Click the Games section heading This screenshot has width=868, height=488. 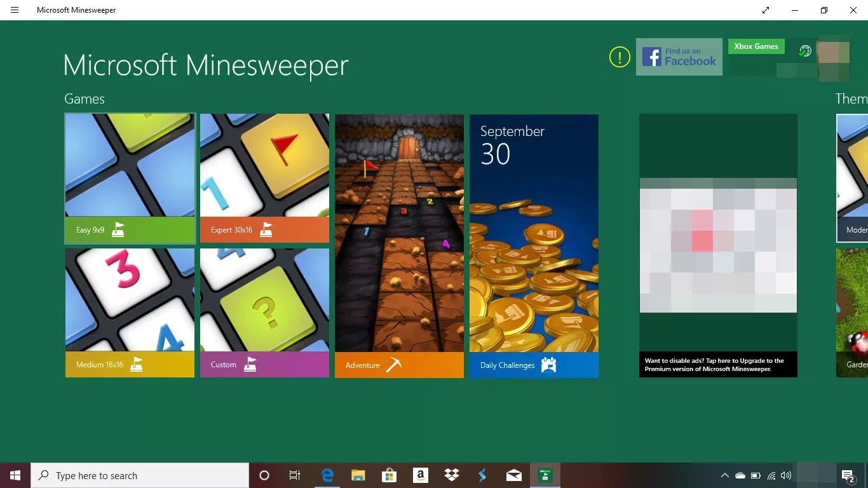85,99
